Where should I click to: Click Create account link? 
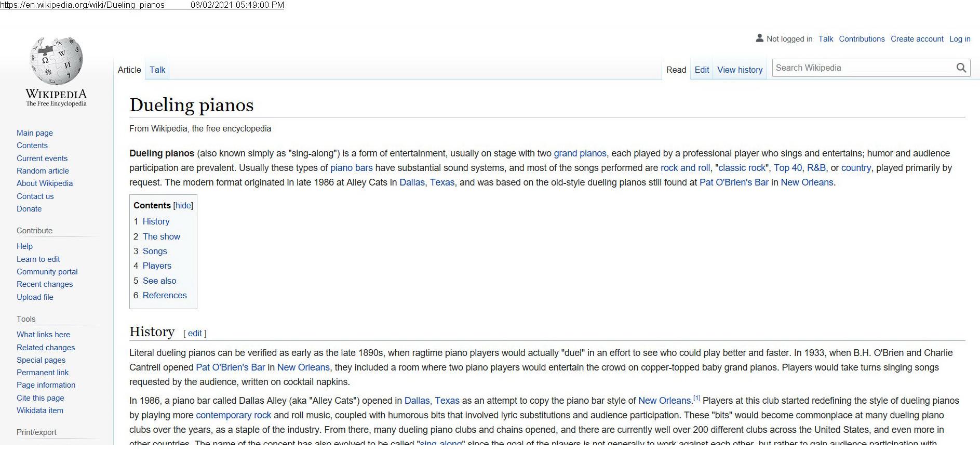tap(917, 39)
